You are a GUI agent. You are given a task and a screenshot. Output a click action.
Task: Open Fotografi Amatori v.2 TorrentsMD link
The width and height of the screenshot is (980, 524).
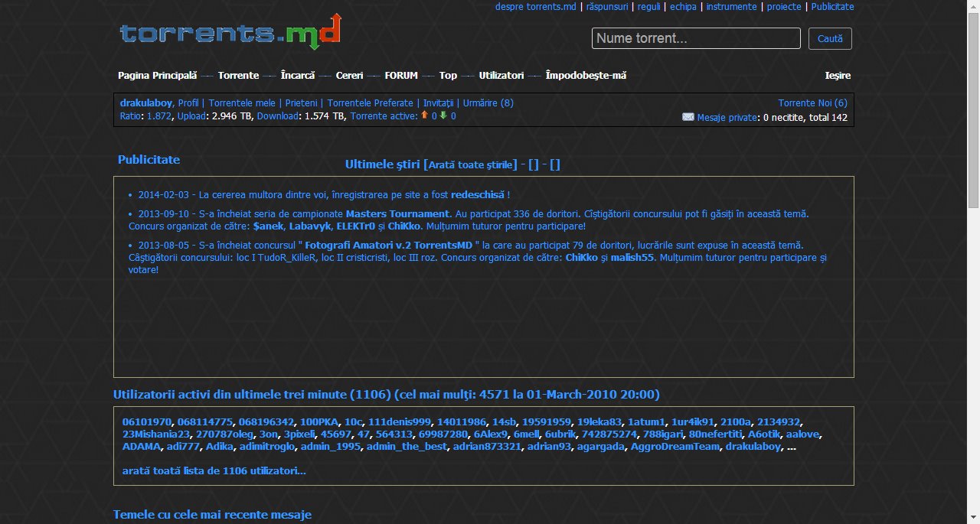[x=389, y=246]
